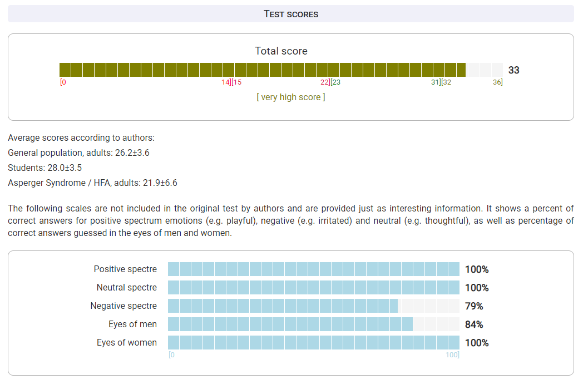588x384 pixels.
Task: Click the Students average score line
Action: point(45,168)
